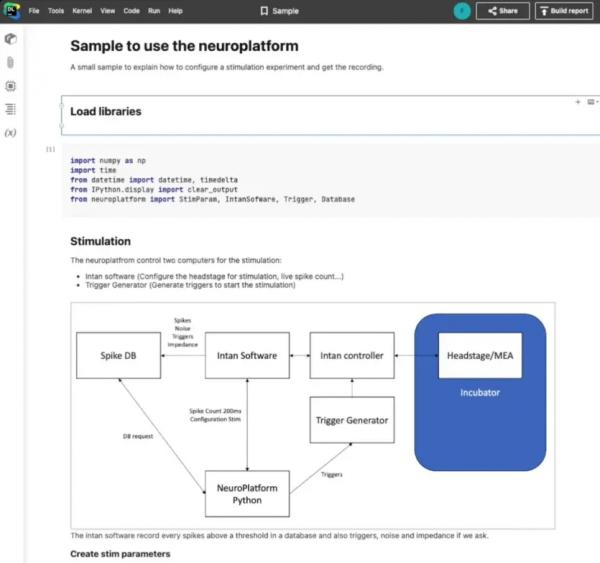Click the user avatar circle
Viewport: 600px width, 563px height.
[462, 11]
